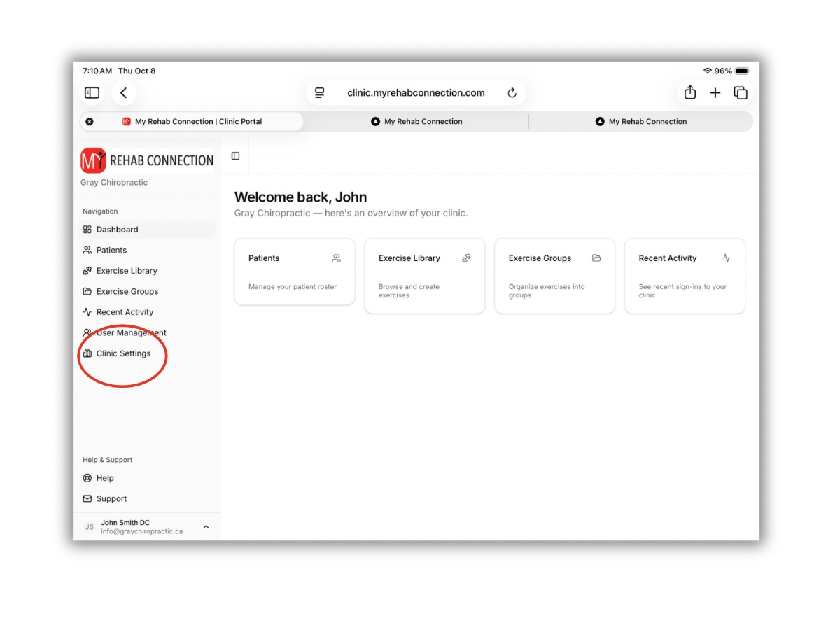Image resolution: width=840 pixels, height=630 pixels.
Task: Click the Help lifebuoy icon
Action: tap(87, 478)
